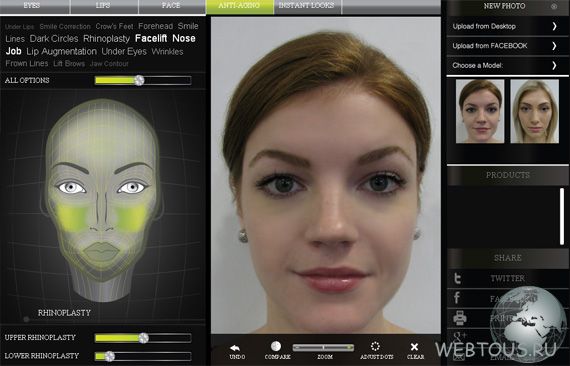Open the Instant Looks tab

[307, 6]
